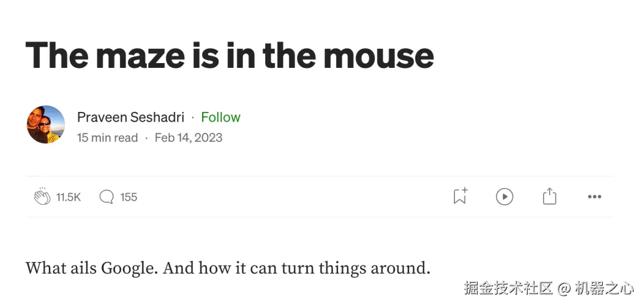This screenshot has height=306, width=644.
Task: Click the author's profile photo
Action: coord(46,124)
